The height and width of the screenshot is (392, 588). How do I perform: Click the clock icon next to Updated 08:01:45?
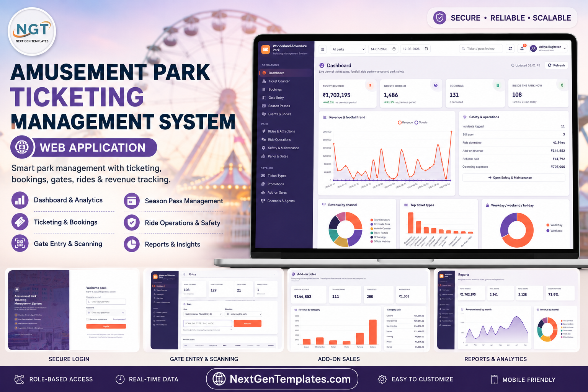coord(513,65)
